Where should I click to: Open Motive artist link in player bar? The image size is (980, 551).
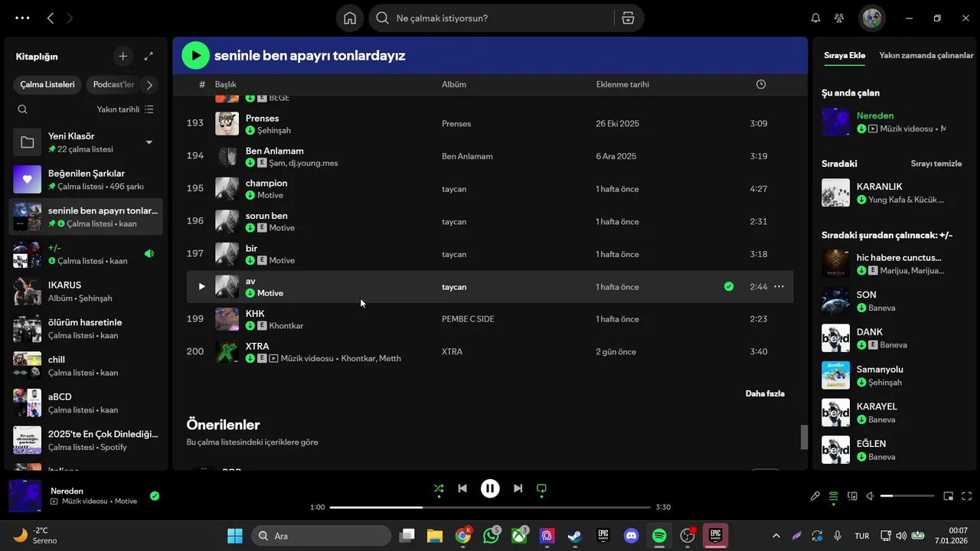tap(126, 501)
